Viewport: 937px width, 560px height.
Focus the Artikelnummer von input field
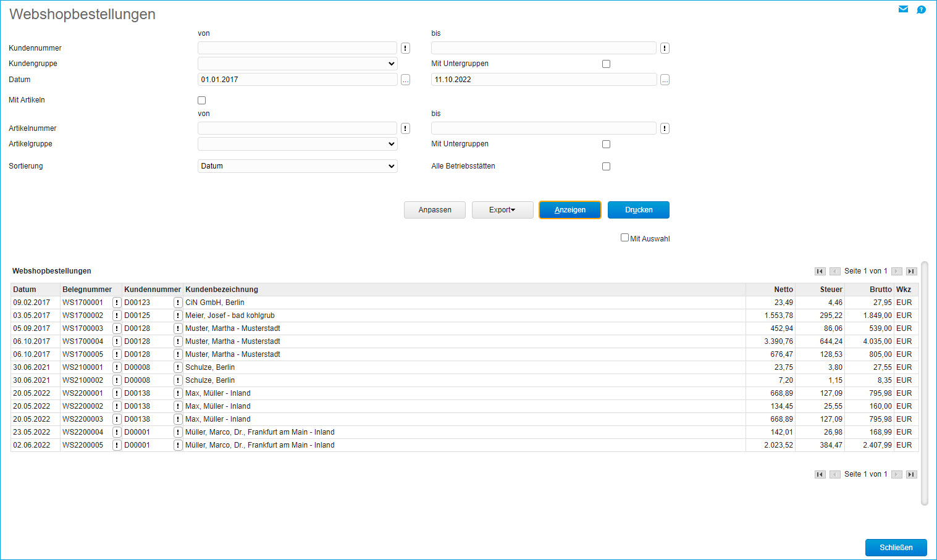(297, 128)
